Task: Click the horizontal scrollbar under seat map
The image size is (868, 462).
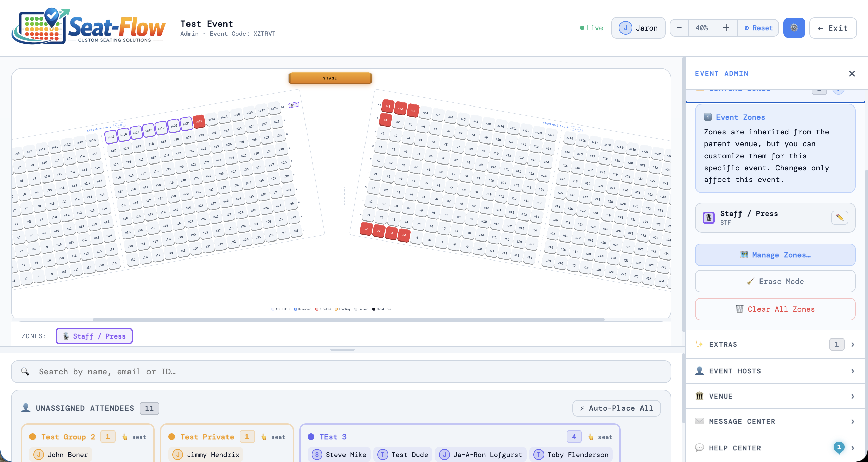Action: tap(348, 320)
